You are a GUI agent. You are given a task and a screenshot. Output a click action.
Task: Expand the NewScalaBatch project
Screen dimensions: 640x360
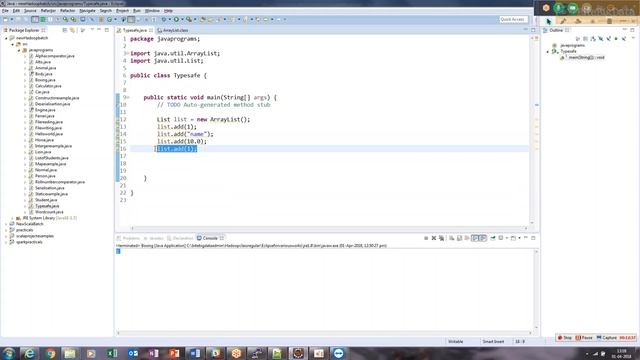[x=6, y=224]
